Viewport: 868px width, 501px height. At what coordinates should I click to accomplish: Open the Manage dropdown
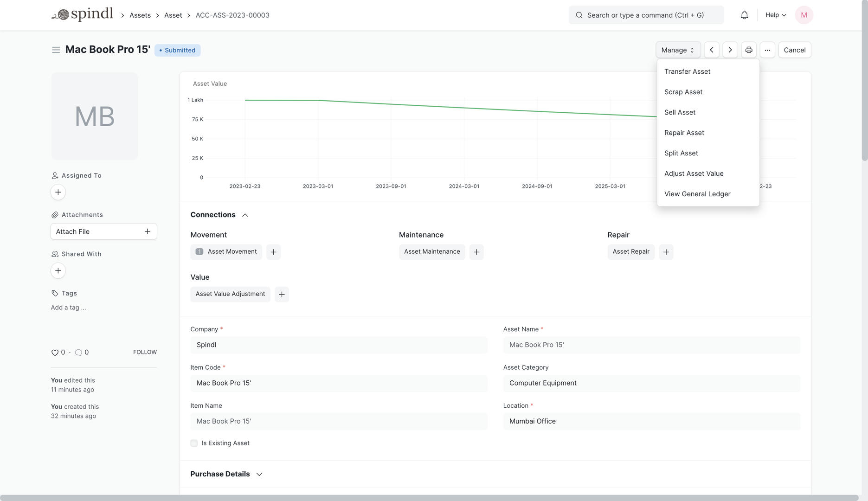(x=678, y=50)
